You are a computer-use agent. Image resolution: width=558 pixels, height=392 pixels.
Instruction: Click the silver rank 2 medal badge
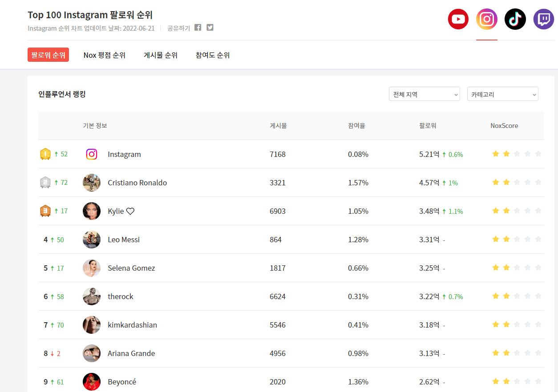(45, 183)
